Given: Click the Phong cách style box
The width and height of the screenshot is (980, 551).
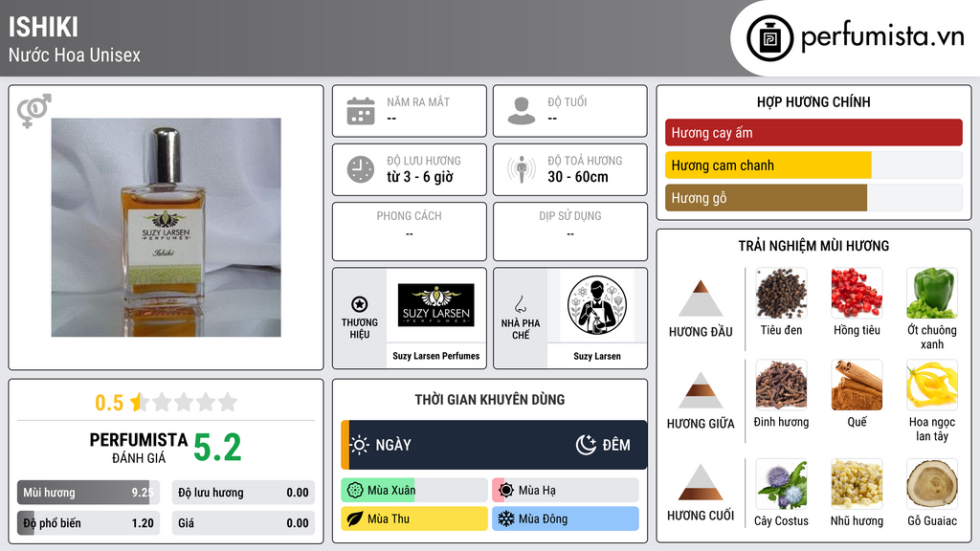Looking at the screenshot, I should tap(410, 231).
